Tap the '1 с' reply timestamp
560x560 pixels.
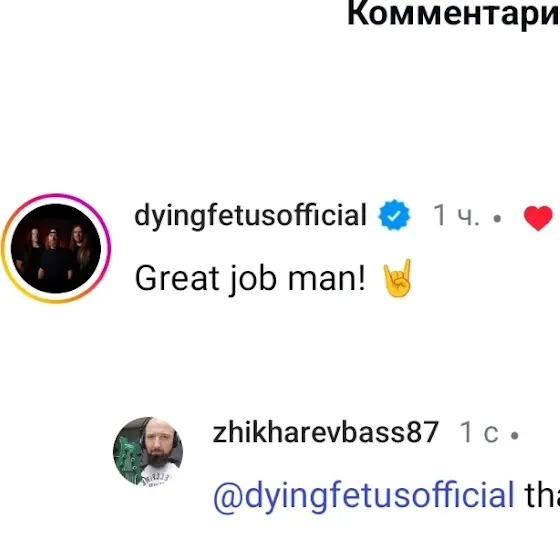click(x=479, y=432)
